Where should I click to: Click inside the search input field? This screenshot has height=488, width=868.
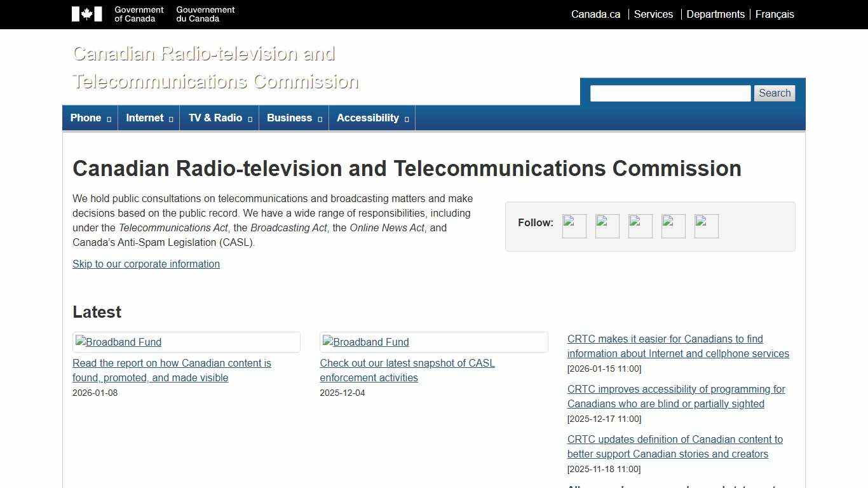[x=670, y=93]
